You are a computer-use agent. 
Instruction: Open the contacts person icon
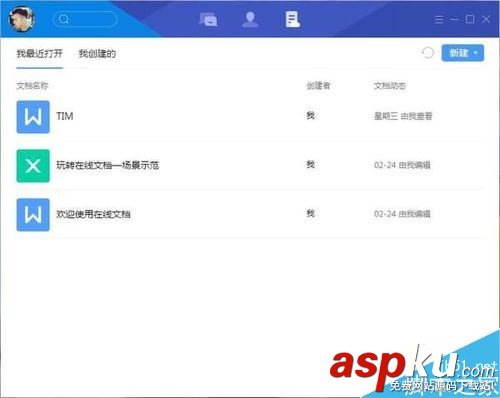250,19
